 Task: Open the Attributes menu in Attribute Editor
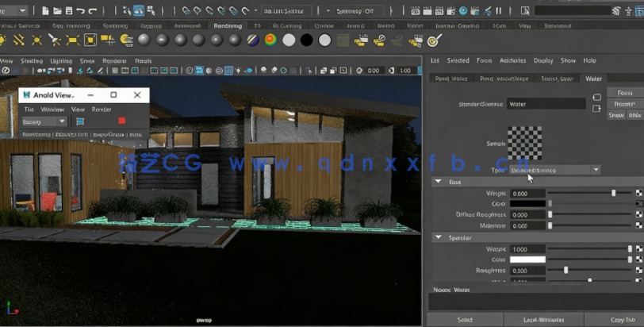[513, 60]
